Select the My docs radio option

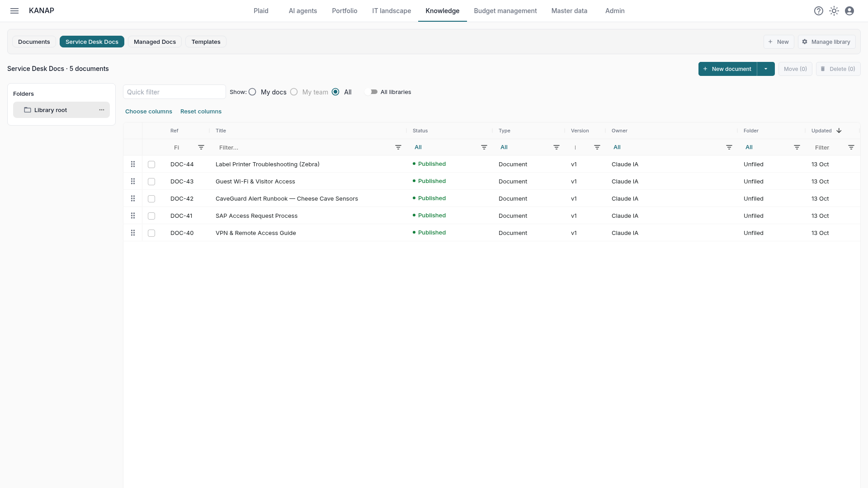tap(252, 92)
